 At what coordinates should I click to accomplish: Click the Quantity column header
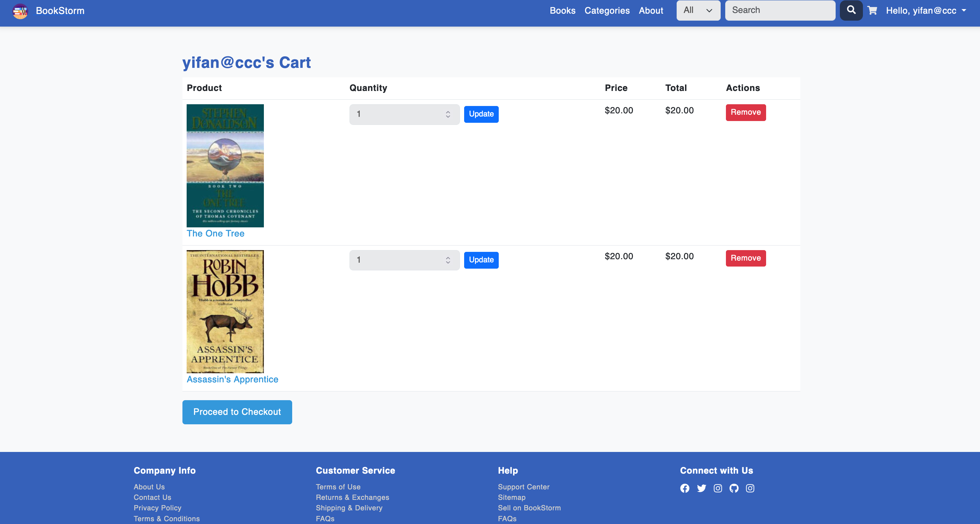[368, 88]
